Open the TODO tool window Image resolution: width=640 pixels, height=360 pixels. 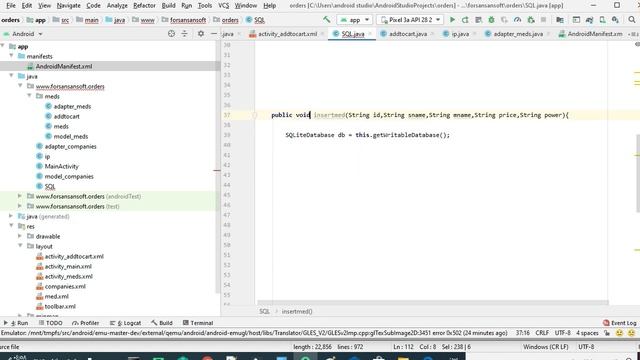pos(51,323)
